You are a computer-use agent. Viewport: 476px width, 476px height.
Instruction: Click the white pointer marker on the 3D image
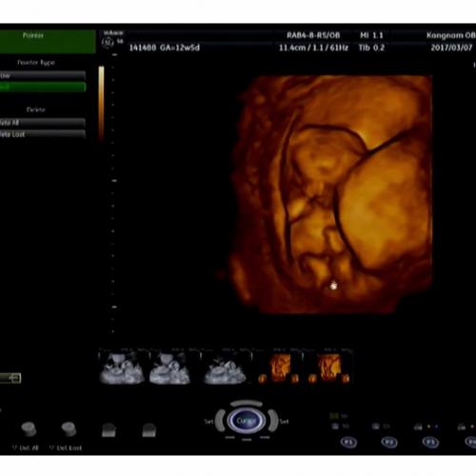coord(333,286)
